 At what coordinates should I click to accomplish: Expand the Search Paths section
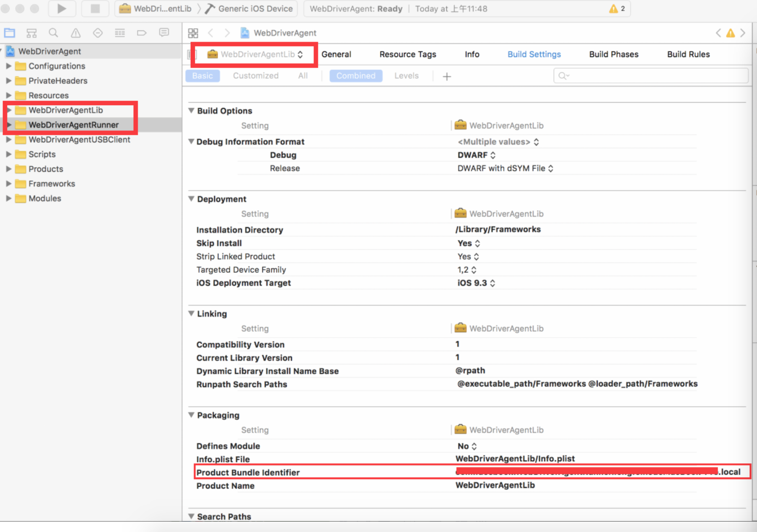192,517
